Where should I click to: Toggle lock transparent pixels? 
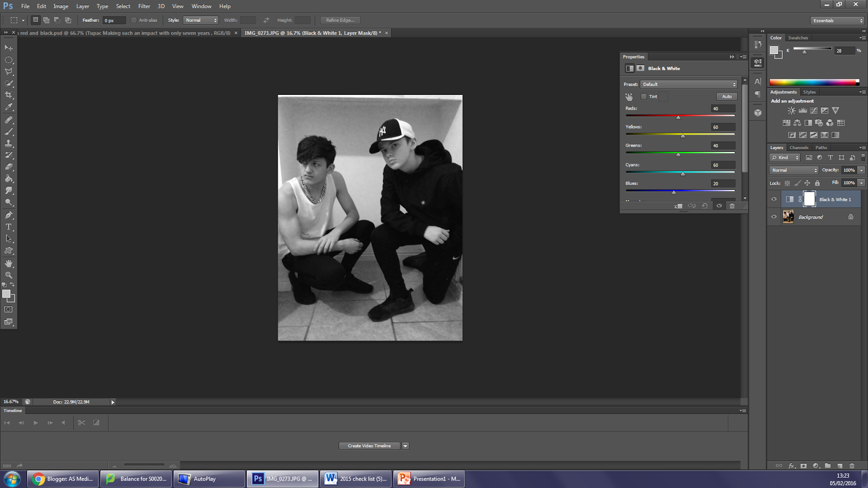click(787, 183)
